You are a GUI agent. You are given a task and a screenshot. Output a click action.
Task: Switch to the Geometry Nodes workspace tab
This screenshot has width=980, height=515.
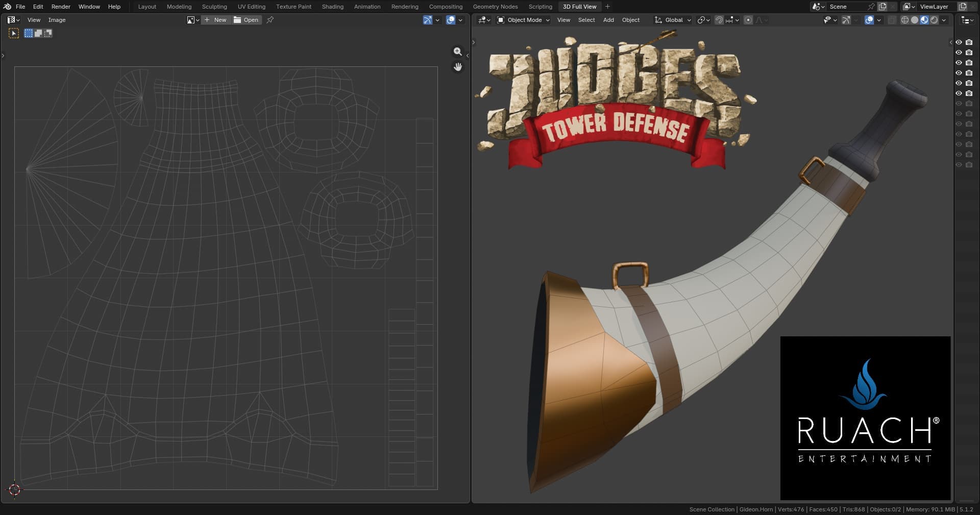(x=495, y=7)
